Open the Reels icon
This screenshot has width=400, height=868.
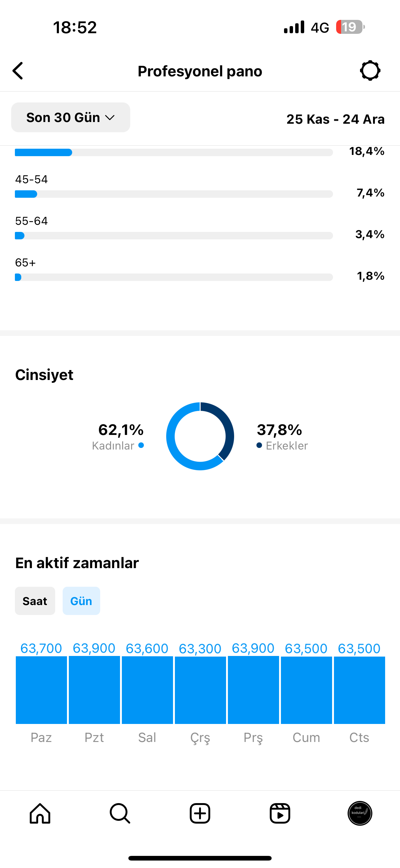click(280, 813)
